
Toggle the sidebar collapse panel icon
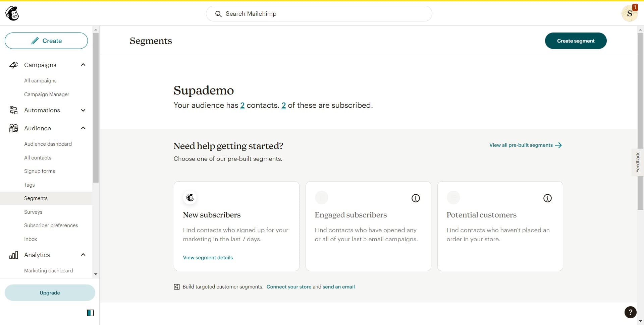pos(91,313)
